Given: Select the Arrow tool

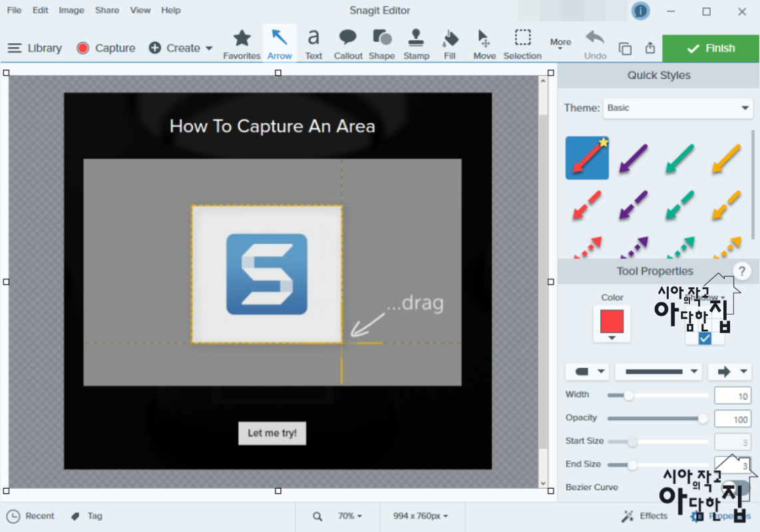Looking at the screenshot, I should (280, 45).
